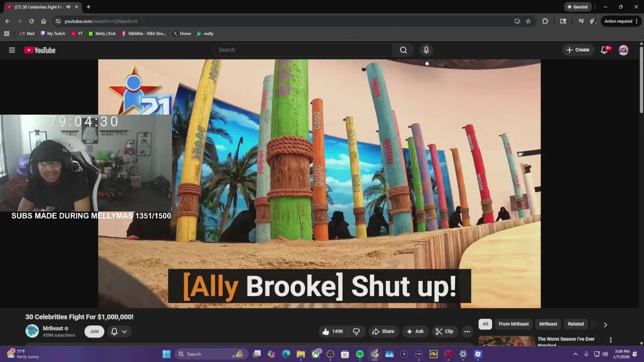Open the Xbox app from the taskbar
The width and height of the screenshot is (644, 362).
[315, 354]
